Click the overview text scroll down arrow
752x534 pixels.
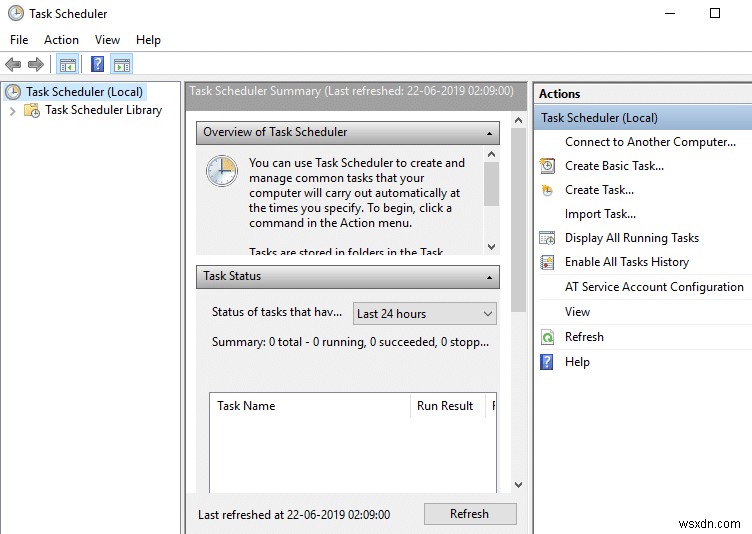(x=491, y=247)
